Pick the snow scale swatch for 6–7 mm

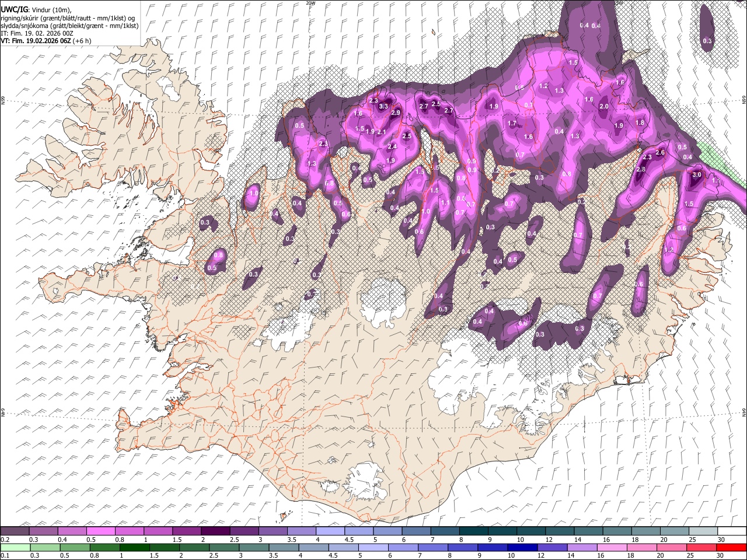[416, 531]
